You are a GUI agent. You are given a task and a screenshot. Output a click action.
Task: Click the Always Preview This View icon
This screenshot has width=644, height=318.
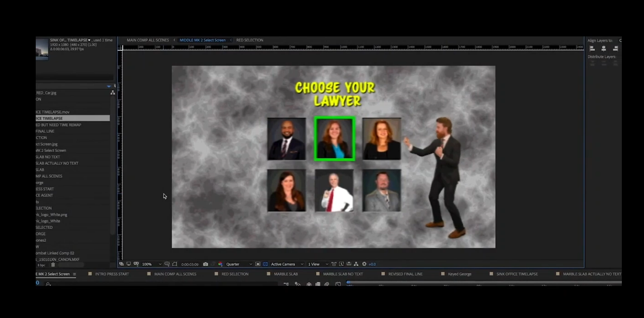coord(122,264)
